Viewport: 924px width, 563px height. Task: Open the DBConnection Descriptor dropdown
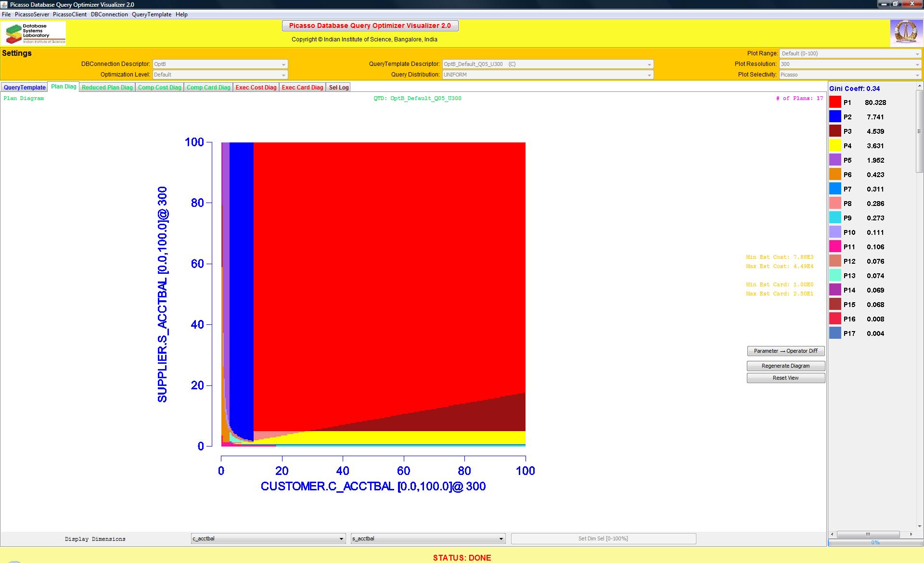(x=220, y=64)
